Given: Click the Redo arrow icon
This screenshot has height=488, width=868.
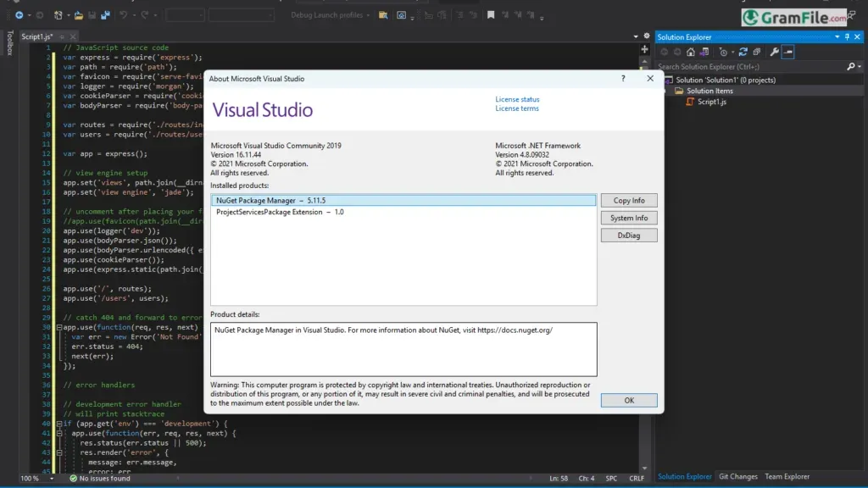Looking at the screenshot, I should (x=144, y=15).
